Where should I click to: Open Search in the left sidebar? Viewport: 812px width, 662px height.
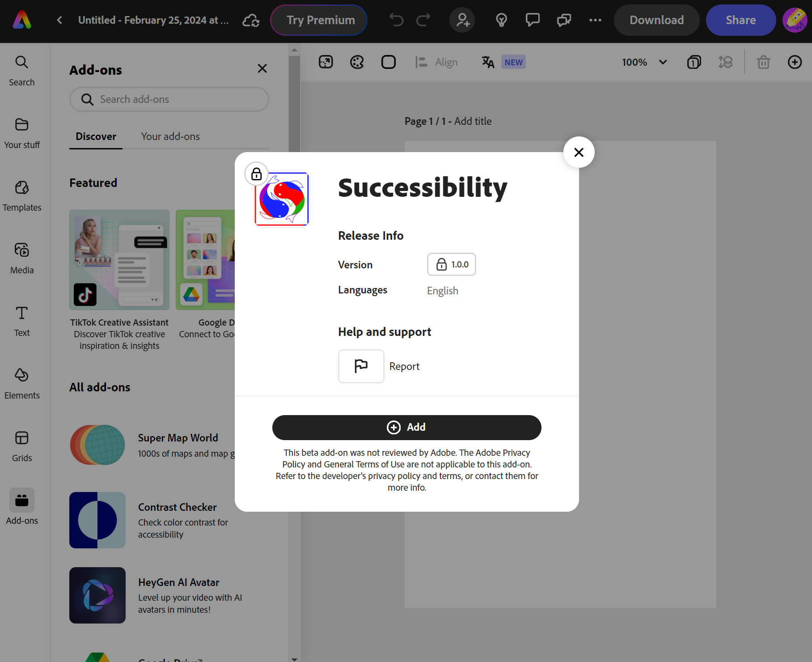(x=22, y=71)
